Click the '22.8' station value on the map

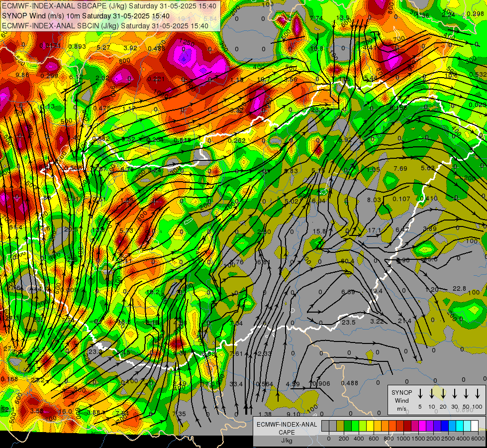click(459, 289)
